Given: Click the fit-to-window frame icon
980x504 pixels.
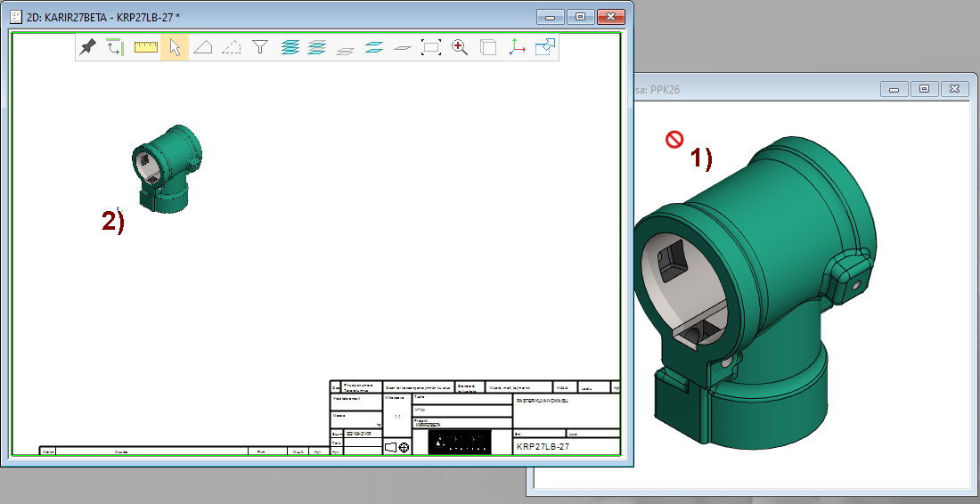Looking at the screenshot, I should click(x=431, y=47).
